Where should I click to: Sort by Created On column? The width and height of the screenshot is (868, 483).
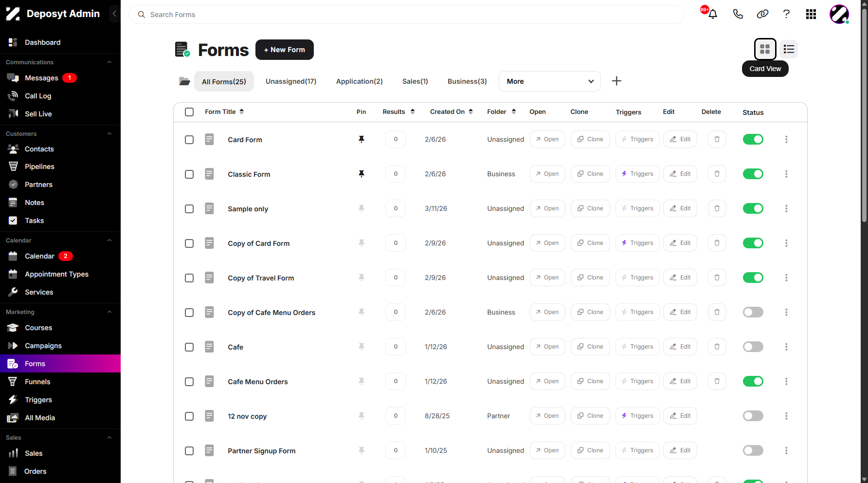[x=451, y=112]
